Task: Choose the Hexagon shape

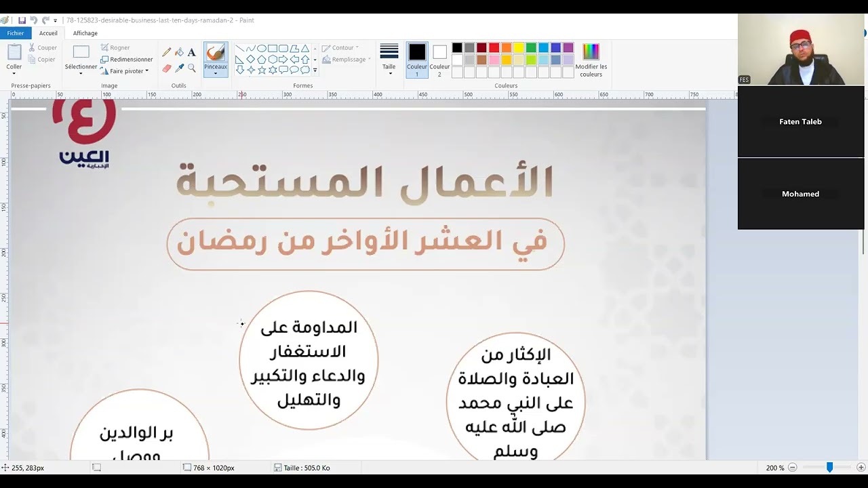Action: tap(272, 59)
